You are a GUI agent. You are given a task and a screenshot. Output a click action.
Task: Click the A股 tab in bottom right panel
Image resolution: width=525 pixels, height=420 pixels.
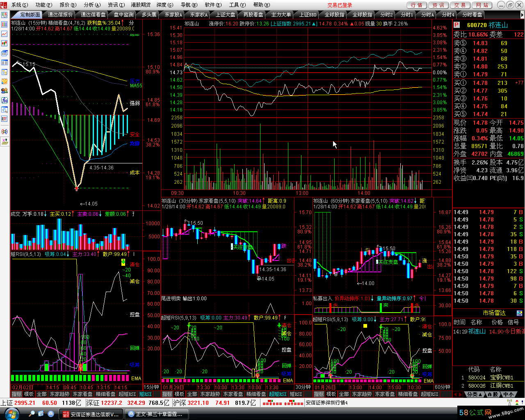click(x=492, y=394)
